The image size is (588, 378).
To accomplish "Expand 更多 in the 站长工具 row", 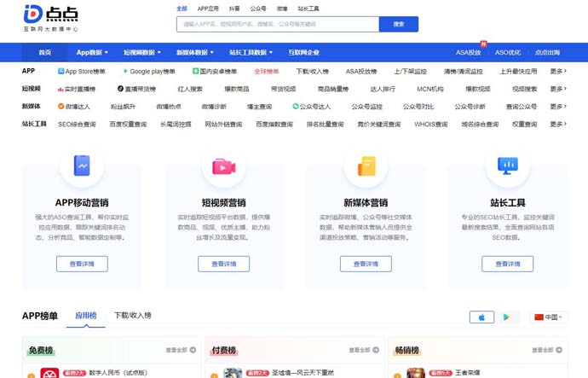I will point(558,124).
